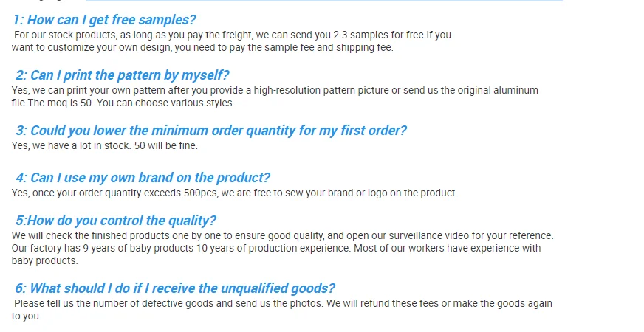Click the line starting 'For our stock products'
The height and width of the screenshot is (332, 644).
(x=232, y=35)
